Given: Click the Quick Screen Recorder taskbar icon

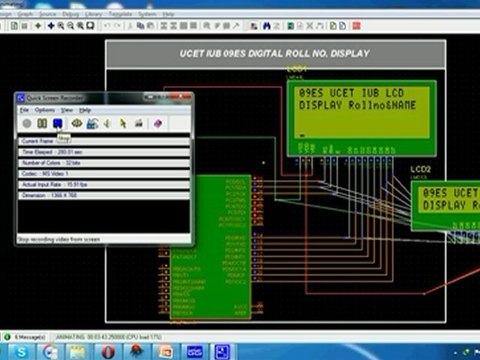Looking at the screenshot, I should point(223,352).
